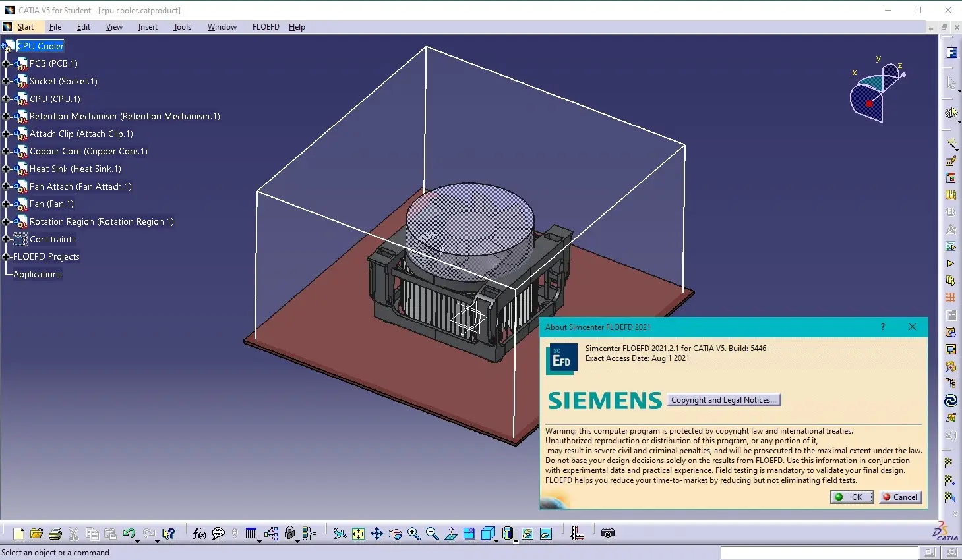
Task: Click the Swap Visible Space icon
Action: click(545, 534)
